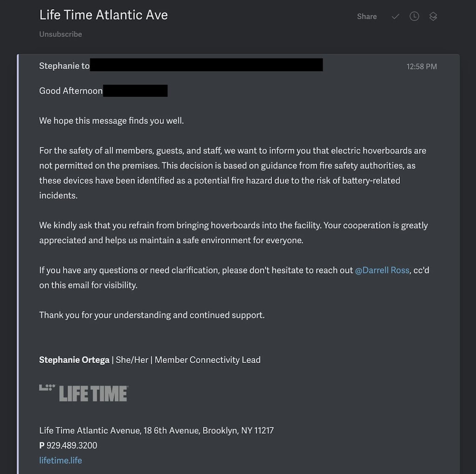The height and width of the screenshot is (474, 476).
Task: Click Stephanie Ortega's name in the signature
Action: click(x=74, y=360)
